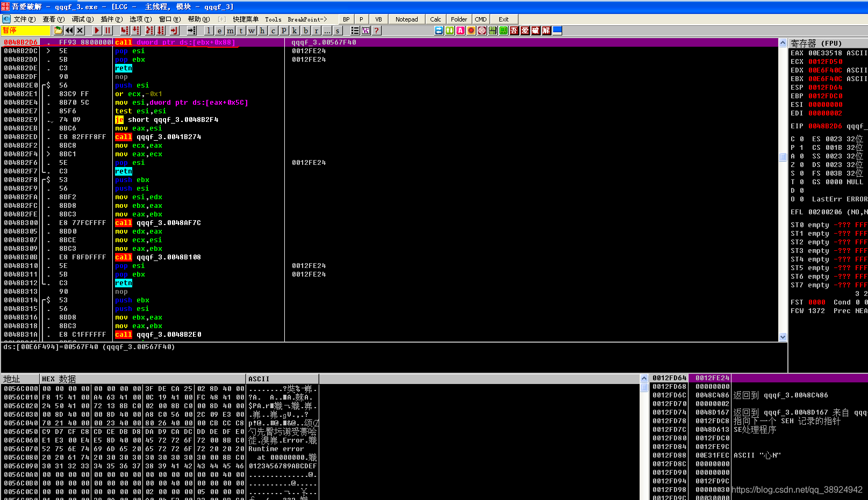Open the 窗口 (Window) menu
This screenshot has height=500, width=868.
170,19
